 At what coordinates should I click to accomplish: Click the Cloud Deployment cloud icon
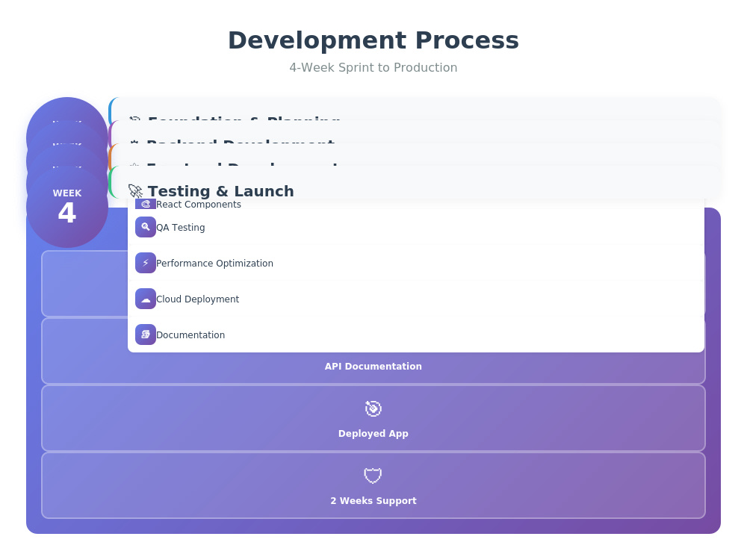click(x=146, y=299)
